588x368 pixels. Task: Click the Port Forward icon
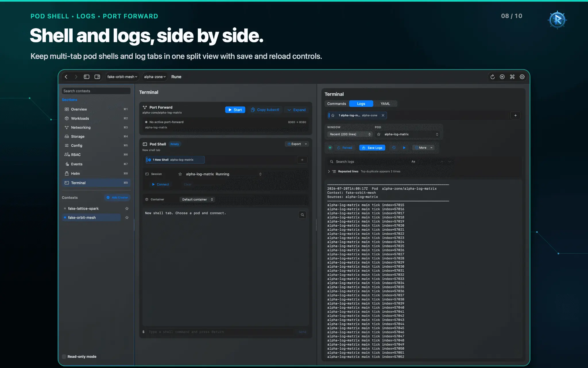pyautogui.click(x=145, y=107)
